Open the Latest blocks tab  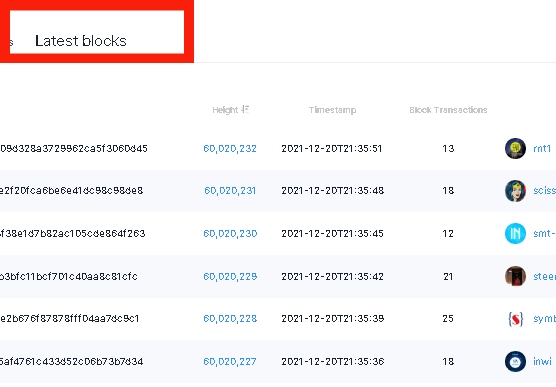[81, 41]
